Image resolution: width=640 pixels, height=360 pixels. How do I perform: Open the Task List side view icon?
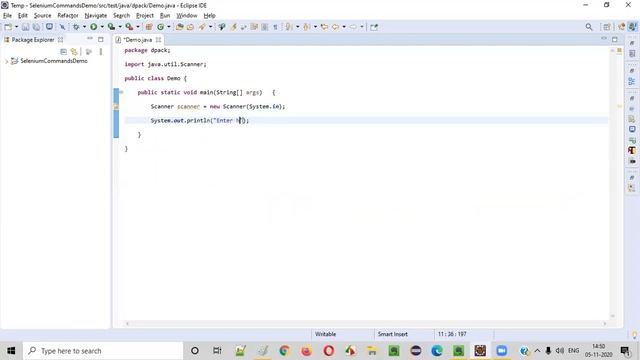(632, 54)
